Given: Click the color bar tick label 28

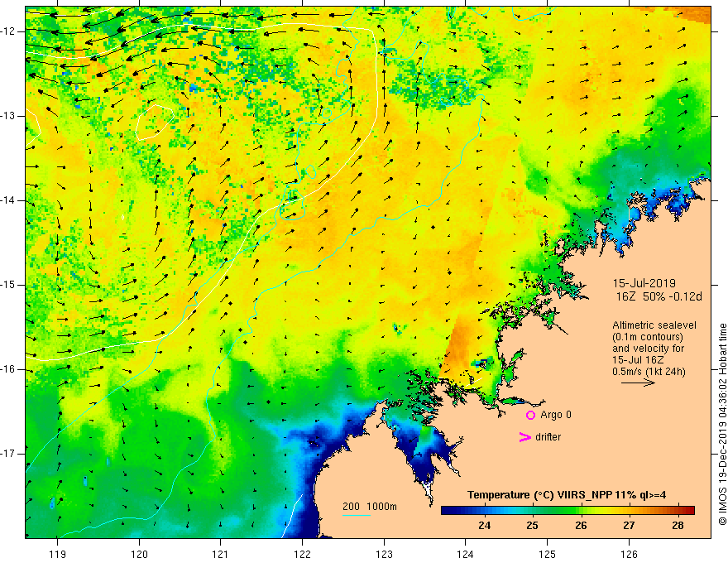Looking at the screenshot, I should [x=678, y=526].
